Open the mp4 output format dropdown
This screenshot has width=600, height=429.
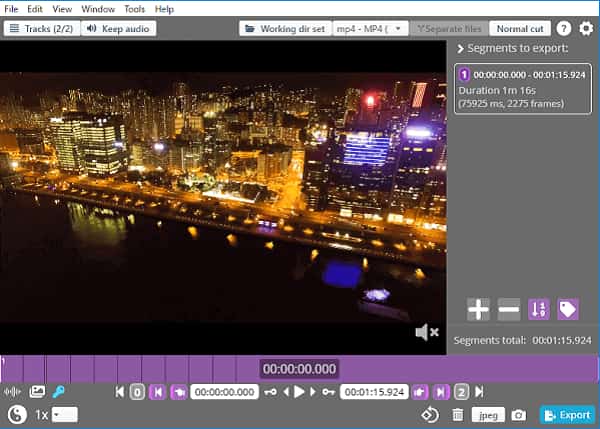tap(369, 29)
